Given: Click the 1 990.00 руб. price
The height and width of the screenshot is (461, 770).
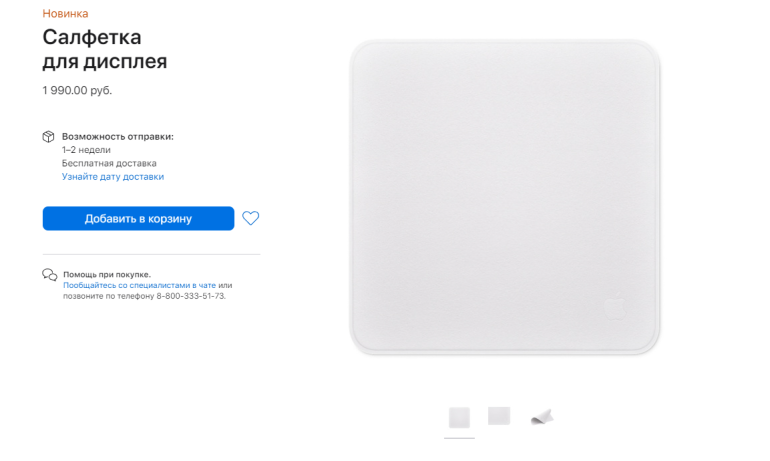Looking at the screenshot, I should [x=77, y=90].
